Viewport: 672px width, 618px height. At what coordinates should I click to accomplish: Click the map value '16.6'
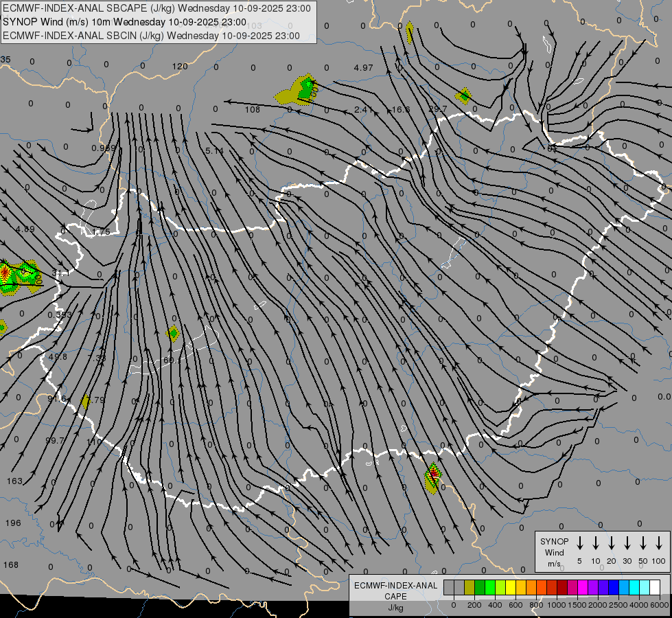400,109
